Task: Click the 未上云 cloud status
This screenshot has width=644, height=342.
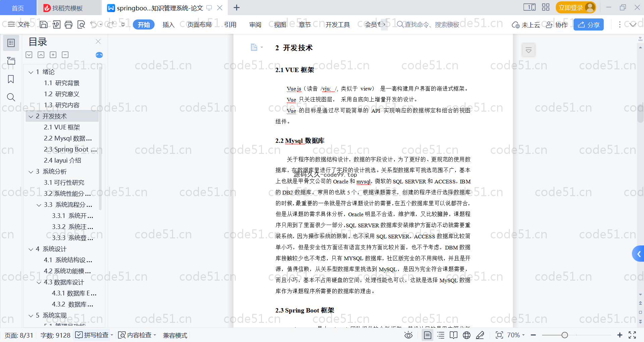Action: tap(526, 25)
